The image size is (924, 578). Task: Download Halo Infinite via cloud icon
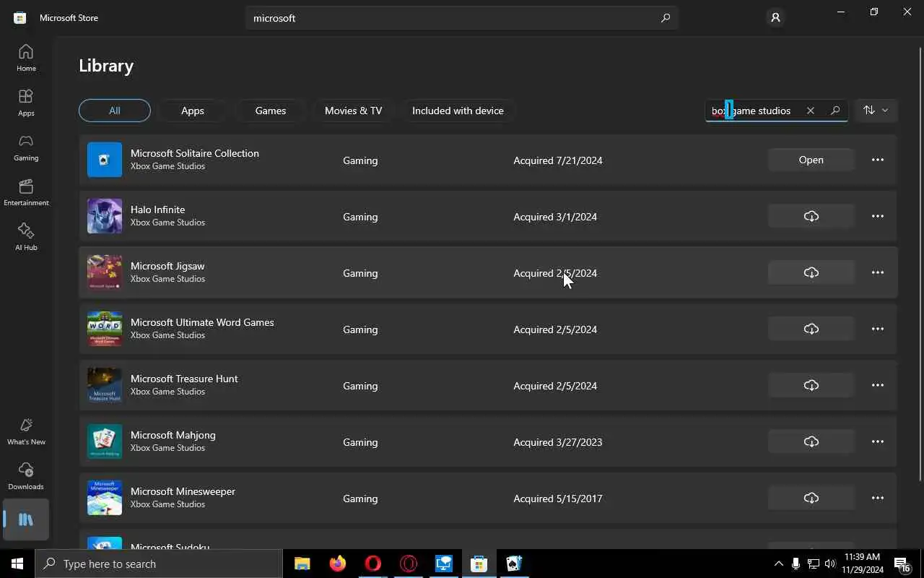tap(811, 216)
